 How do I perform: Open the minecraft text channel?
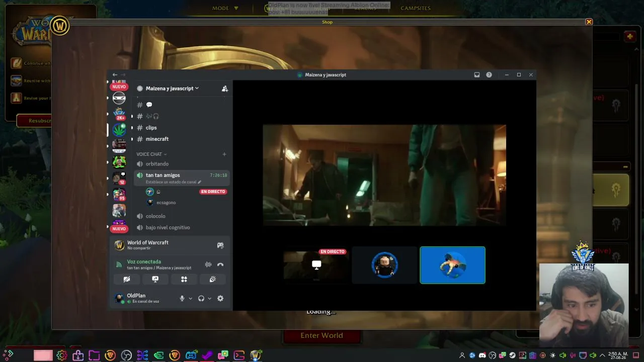(x=181, y=139)
